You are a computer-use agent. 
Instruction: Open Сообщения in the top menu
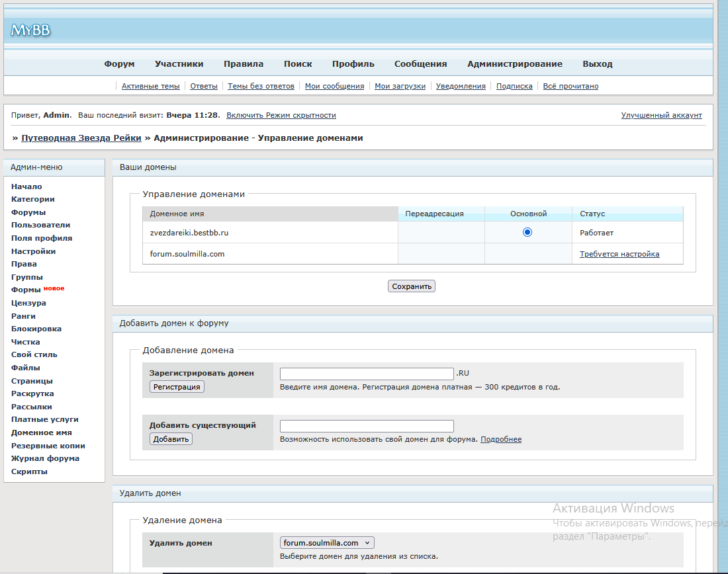point(421,63)
